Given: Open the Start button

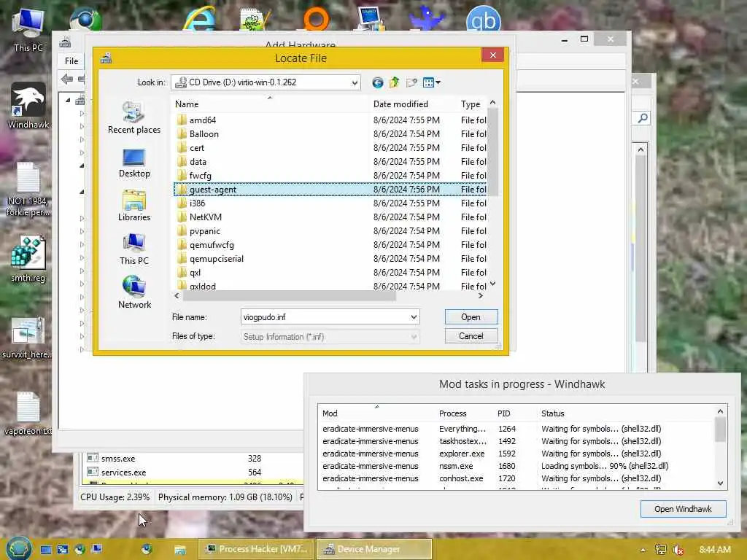Looking at the screenshot, I should 18,548.
